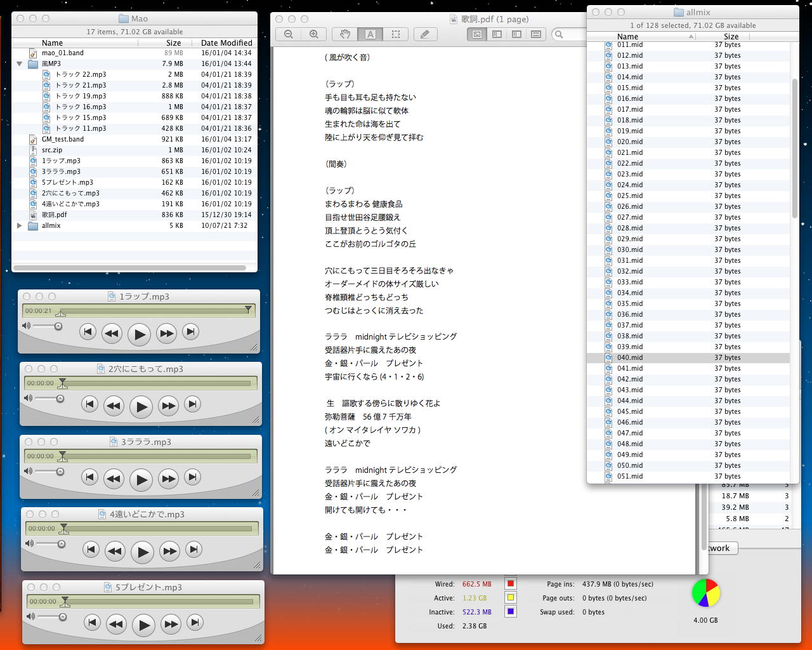Expand the allmix folder in Mao window

[19, 225]
